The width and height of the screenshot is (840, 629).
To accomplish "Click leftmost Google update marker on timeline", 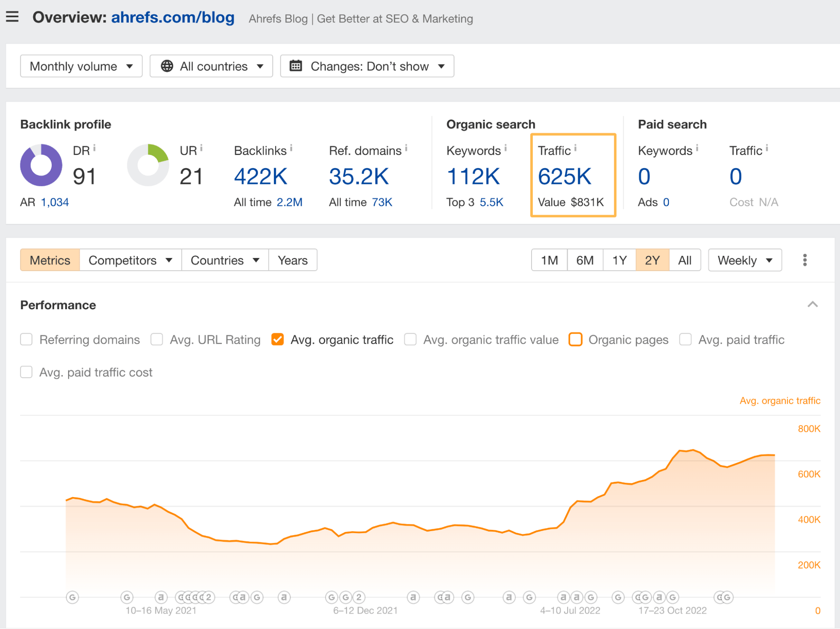I will tap(72, 597).
